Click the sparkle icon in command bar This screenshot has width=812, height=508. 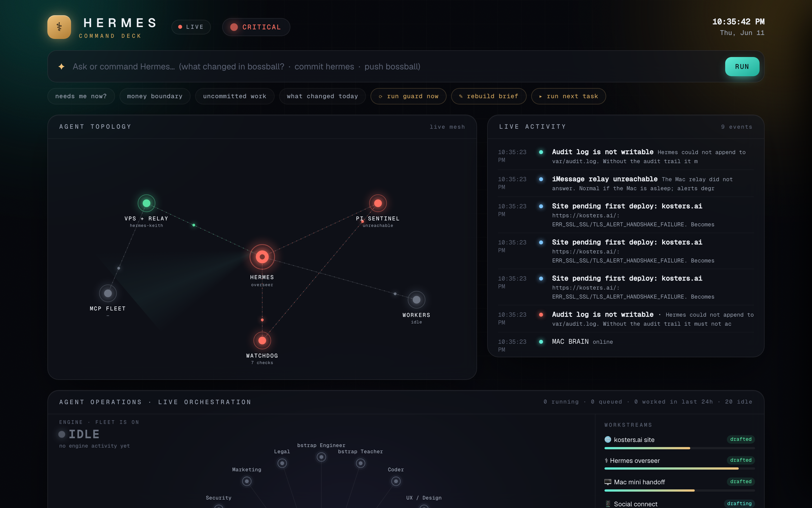tap(61, 67)
